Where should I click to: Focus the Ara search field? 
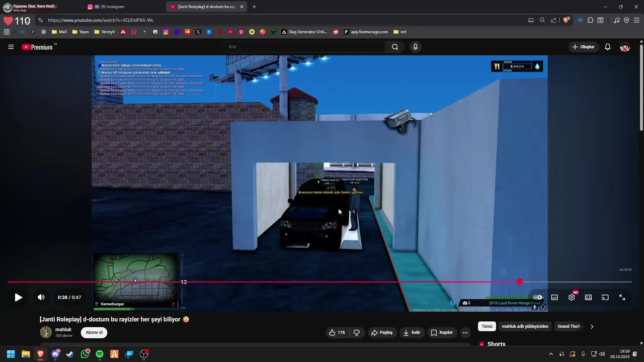pos(304,47)
